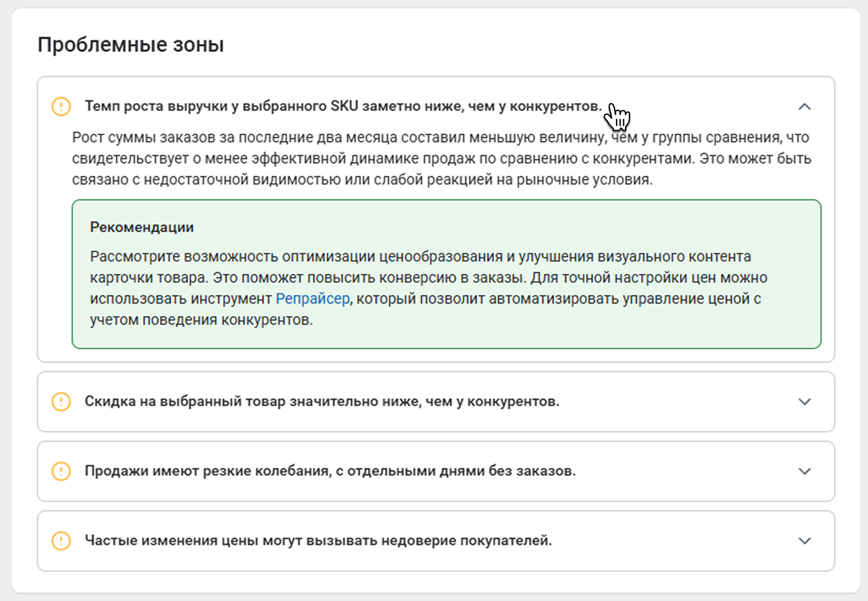This screenshot has width=868, height=601.
Task: Click 'связано с недостаточной видимостью' description line
Action: 362,180
